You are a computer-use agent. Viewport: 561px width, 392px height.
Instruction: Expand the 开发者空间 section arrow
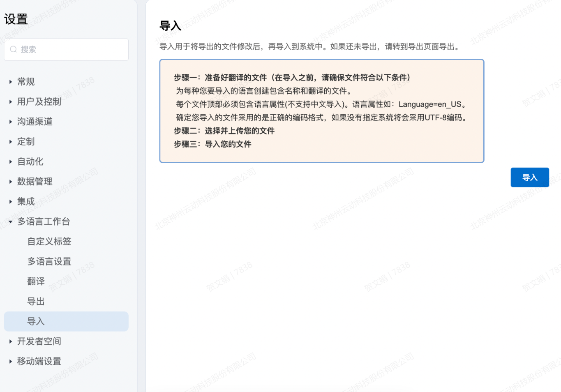10,341
